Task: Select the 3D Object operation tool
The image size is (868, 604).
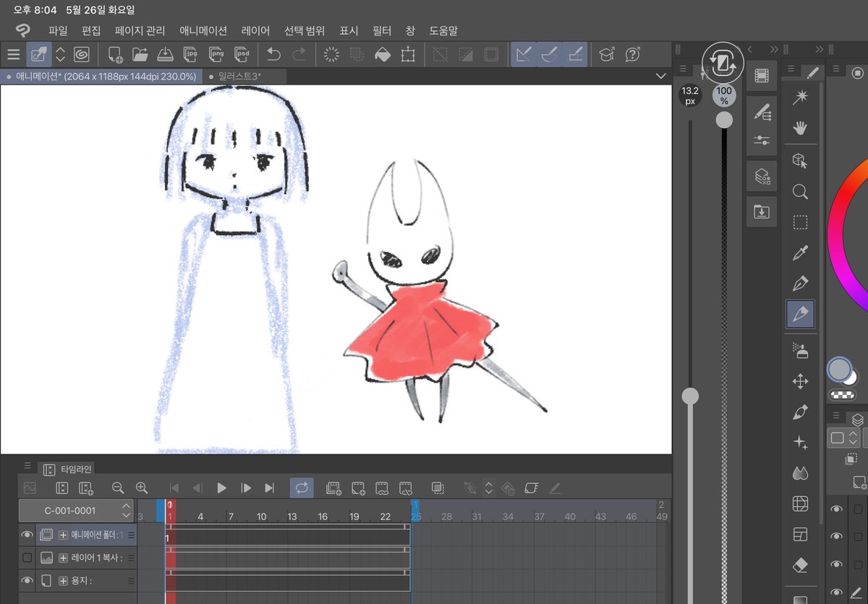Action: (800, 161)
